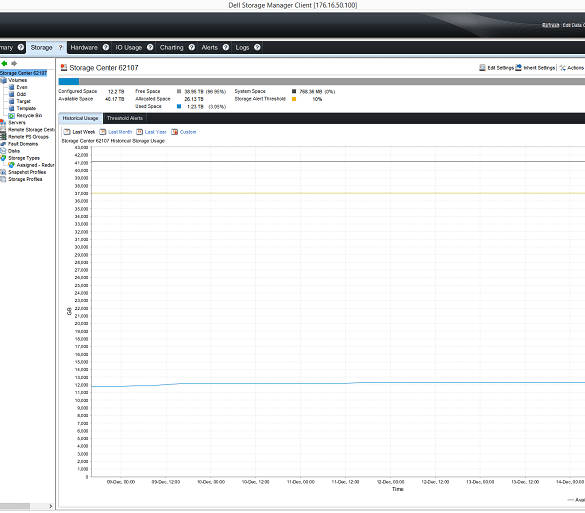Click the Even volume icon
The image size is (585, 513).
[11, 87]
